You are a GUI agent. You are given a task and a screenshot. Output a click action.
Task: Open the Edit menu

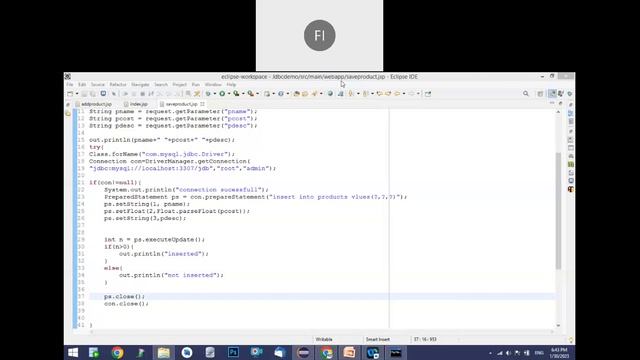point(82,84)
